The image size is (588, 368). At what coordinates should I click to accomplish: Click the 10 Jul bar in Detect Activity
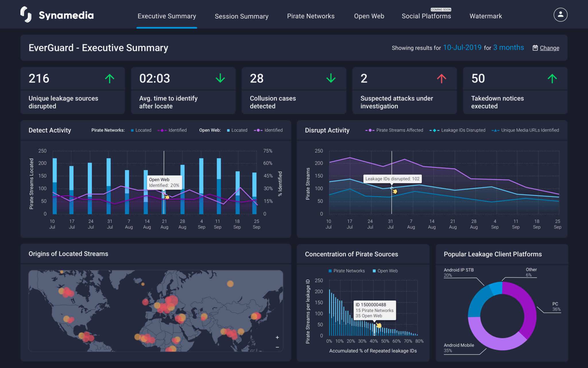[x=55, y=186]
